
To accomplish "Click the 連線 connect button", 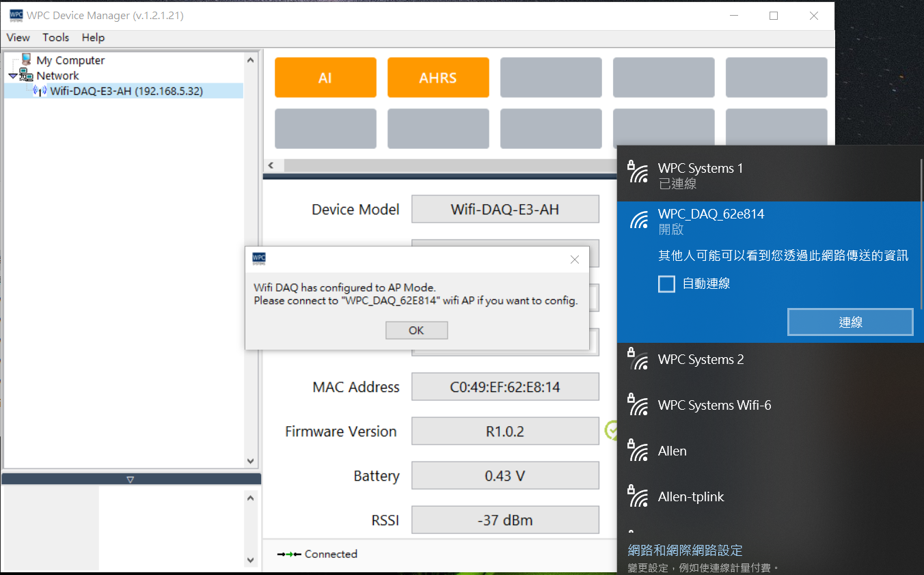I will (850, 322).
